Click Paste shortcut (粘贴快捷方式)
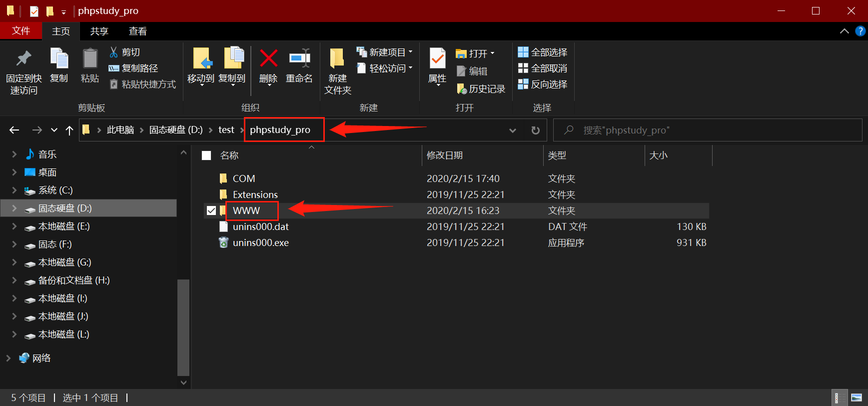Image resolution: width=868 pixels, height=406 pixels. click(x=142, y=84)
